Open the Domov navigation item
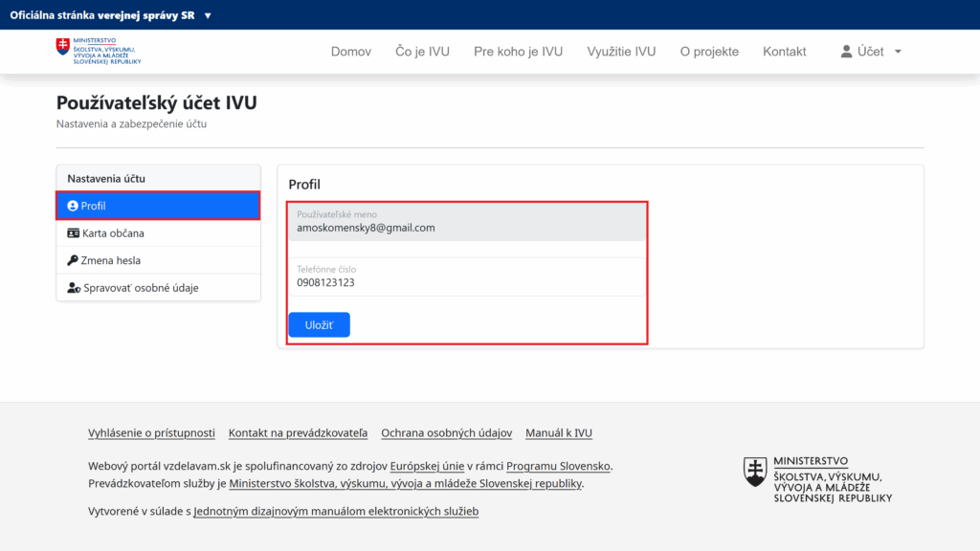Viewport: 980px width, 551px height. (x=350, y=52)
